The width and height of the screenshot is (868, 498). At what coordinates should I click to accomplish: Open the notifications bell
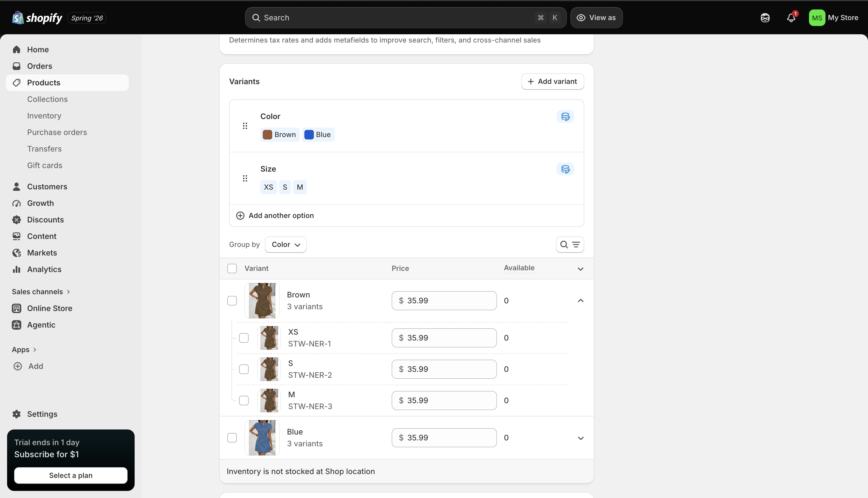tap(791, 18)
